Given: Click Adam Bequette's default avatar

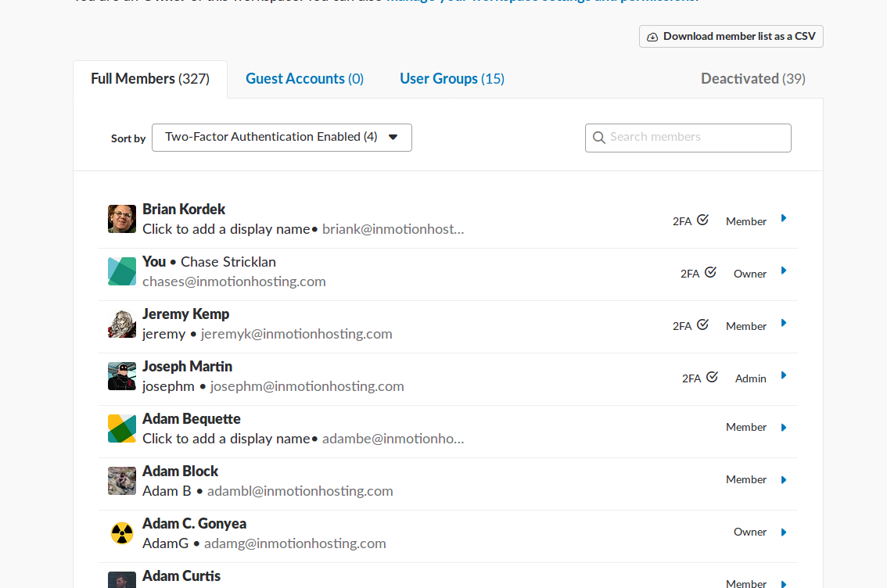Looking at the screenshot, I should [122, 428].
